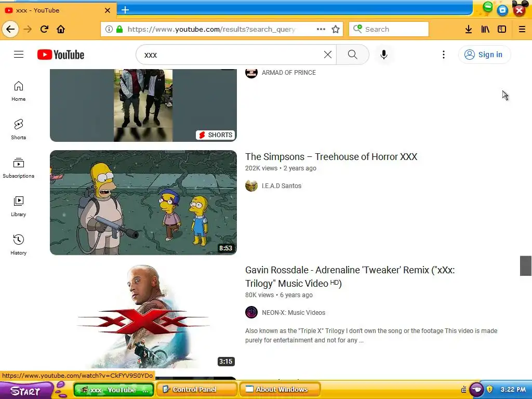532x399 pixels.
Task: Click the YouTube logo
Action: (61, 55)
